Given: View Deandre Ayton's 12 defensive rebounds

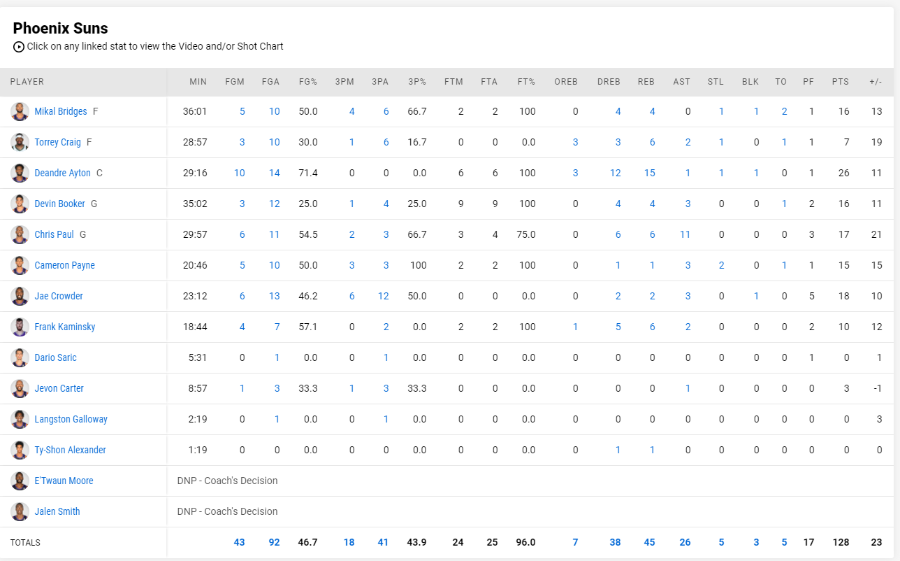Looking at the screenshot, I should pos(615,173).
